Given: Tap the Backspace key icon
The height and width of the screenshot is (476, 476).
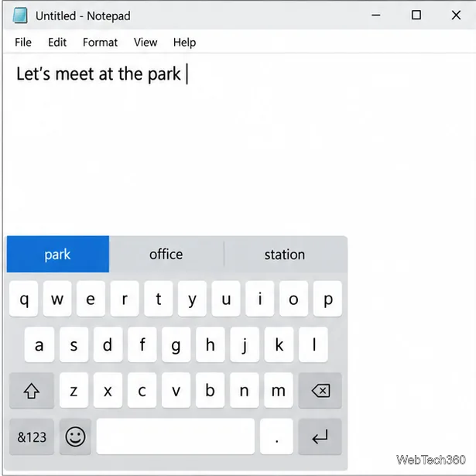Looking at the screenshot, I should (320, 391).
